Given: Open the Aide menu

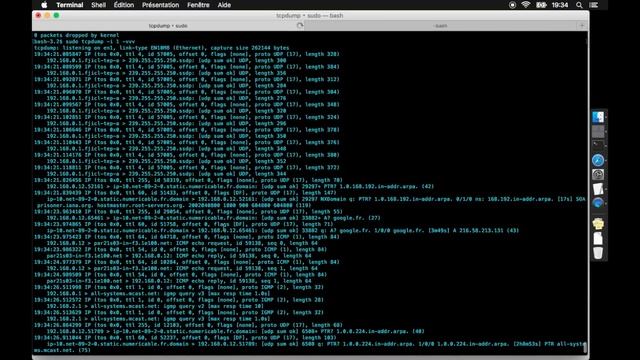Looking at the screenshot, I should pos(224,5).
